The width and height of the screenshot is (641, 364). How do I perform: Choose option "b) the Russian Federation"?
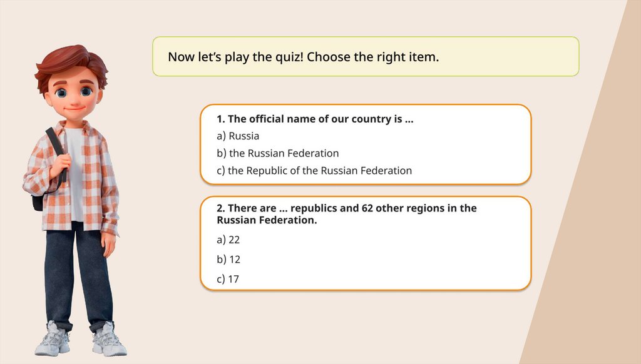click(277, 153)
